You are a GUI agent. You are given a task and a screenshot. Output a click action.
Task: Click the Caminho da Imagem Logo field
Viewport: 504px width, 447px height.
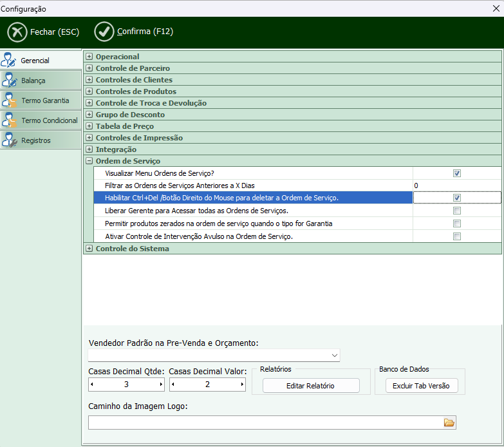264,423
